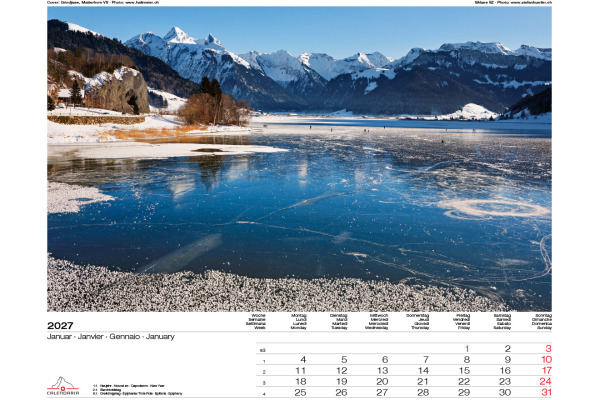Click the Calendaria mountain logo
The height and width of the screenshot is (400, 600).
[63, 386]
